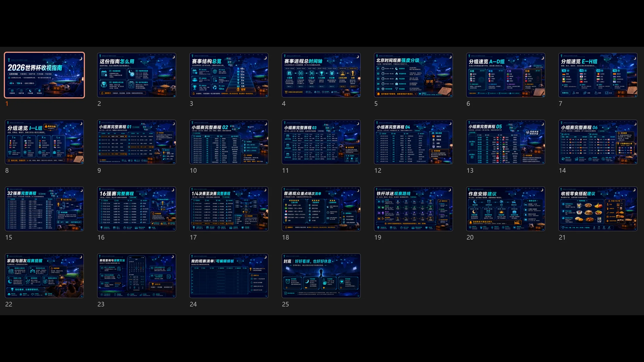Select slide 16 16强赛完整赛程
This screenshot has height=362, width=644.
[137, 209]
